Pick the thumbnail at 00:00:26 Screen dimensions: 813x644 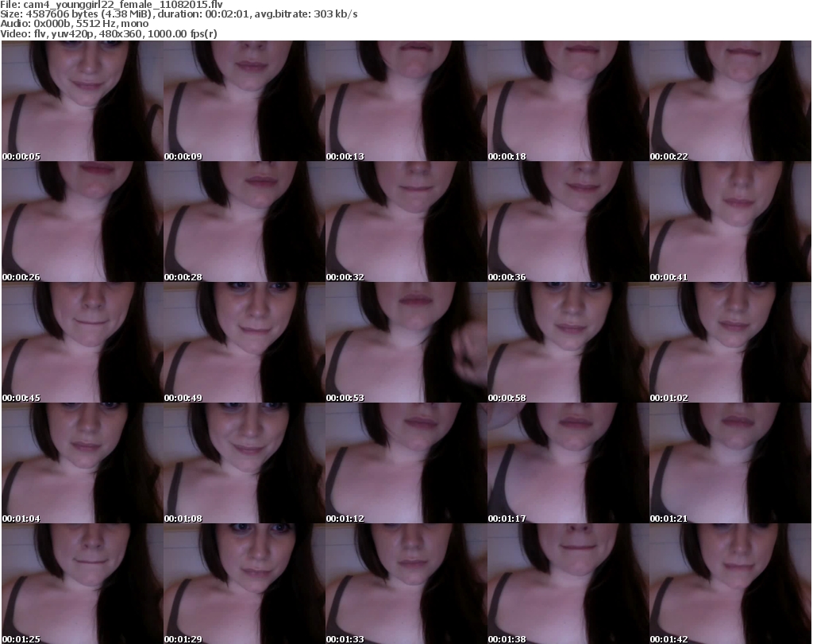coord(83,222)
